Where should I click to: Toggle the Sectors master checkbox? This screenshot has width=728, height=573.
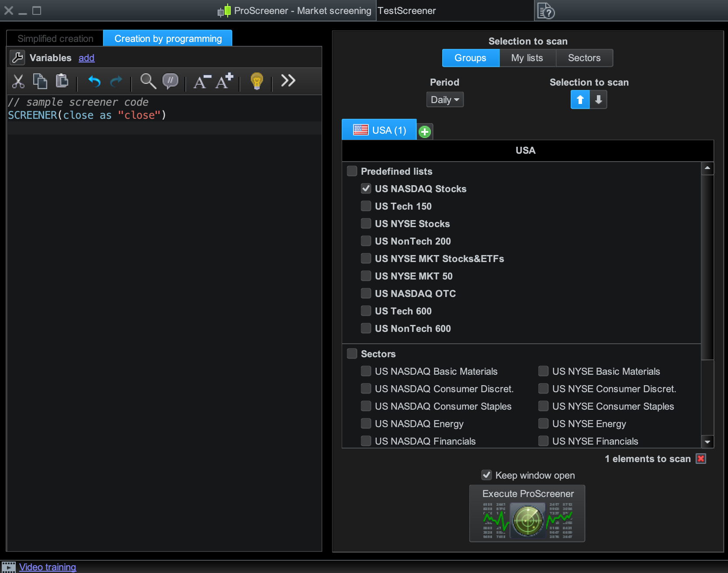coord(352,353)
